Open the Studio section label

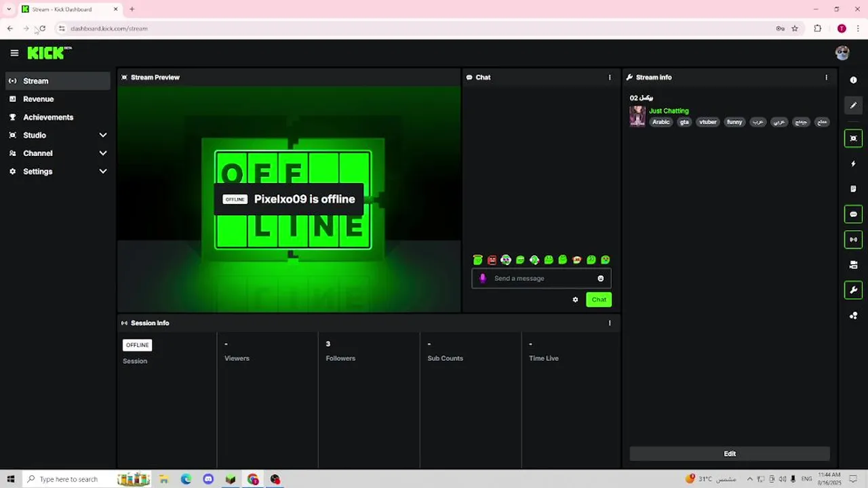(x=35, y=135)
